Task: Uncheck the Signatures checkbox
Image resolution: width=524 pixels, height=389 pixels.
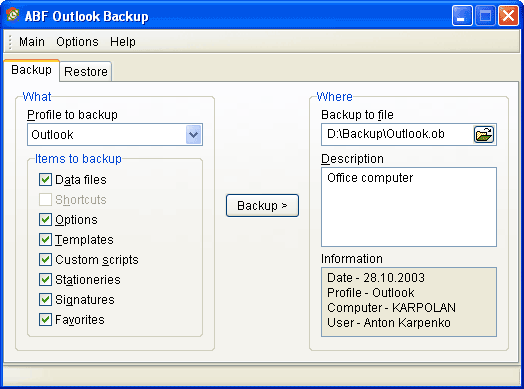Action: [45, 300]
